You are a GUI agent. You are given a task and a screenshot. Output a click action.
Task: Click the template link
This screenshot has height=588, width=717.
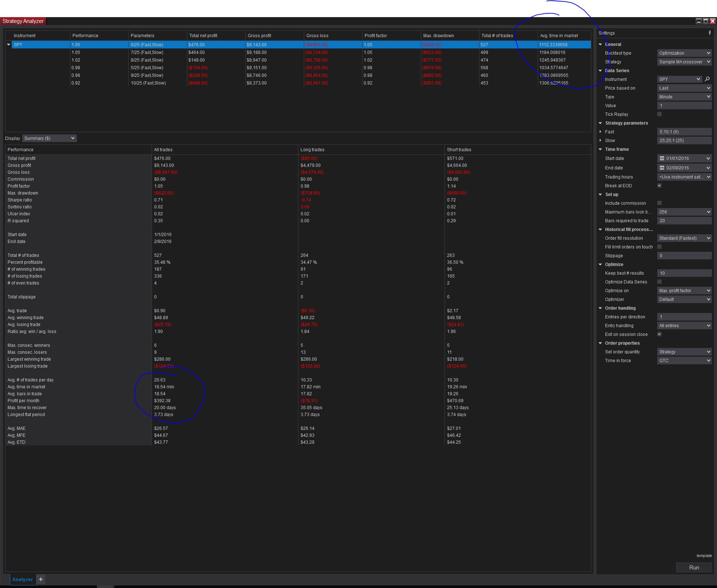(x=704, y=556)
